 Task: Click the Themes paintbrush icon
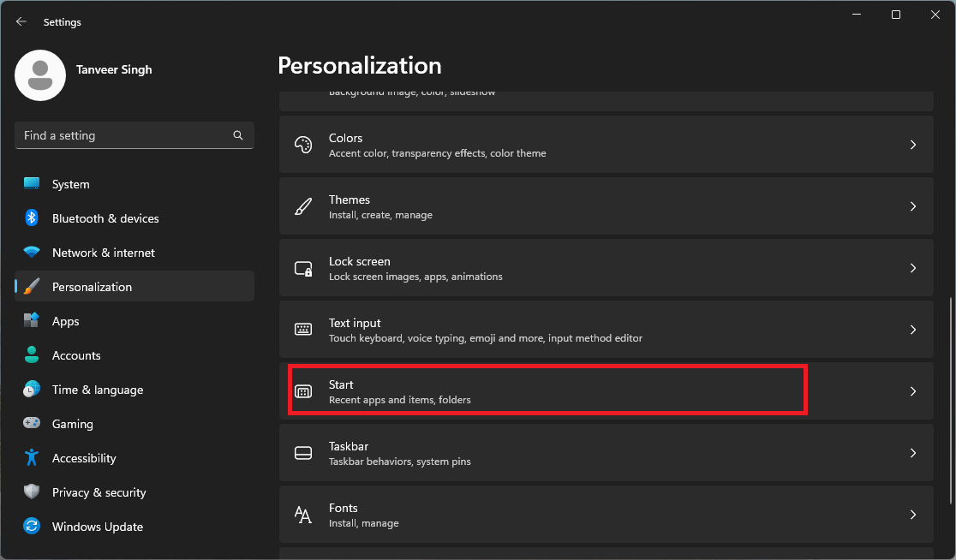tap(303, 206)
